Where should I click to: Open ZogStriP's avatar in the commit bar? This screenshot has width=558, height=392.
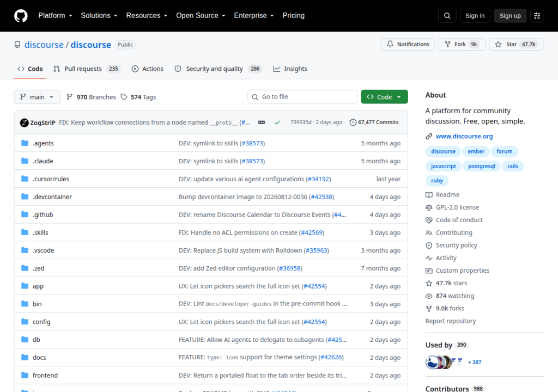tap(24, 122)
